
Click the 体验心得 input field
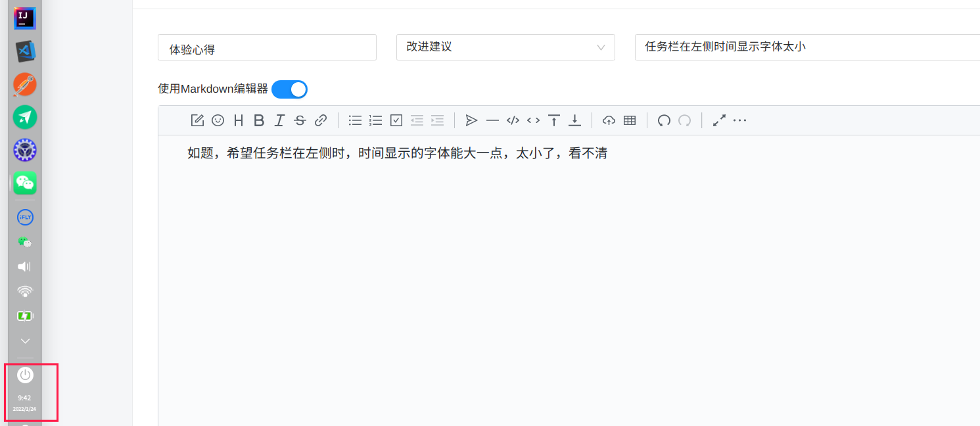[266, 47]
